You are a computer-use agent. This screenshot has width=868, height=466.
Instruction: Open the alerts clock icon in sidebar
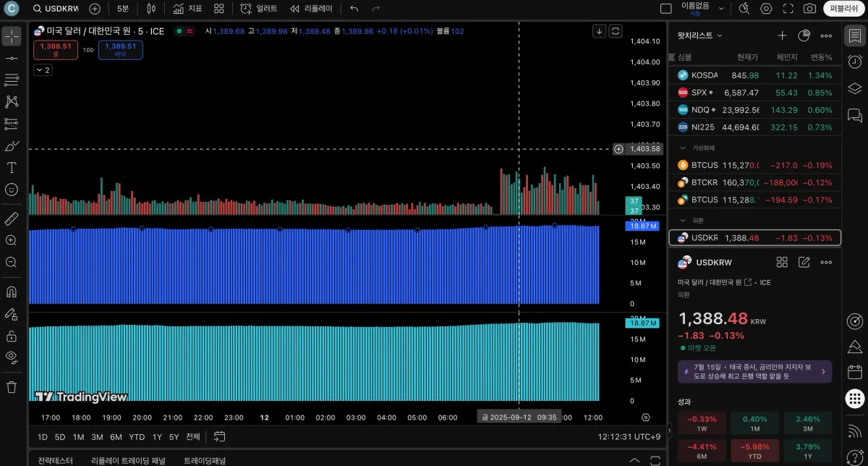854,61
